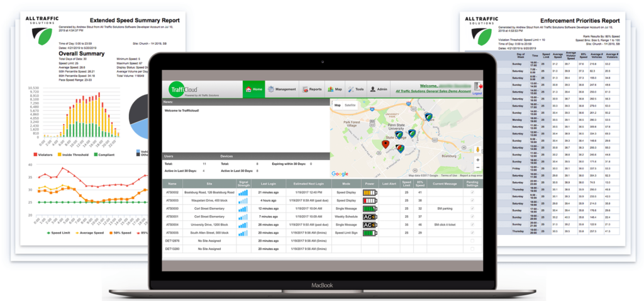Click signal strength icon for ATS0000
The width and height of the screenshot is (644, 301).
point(243,208)
